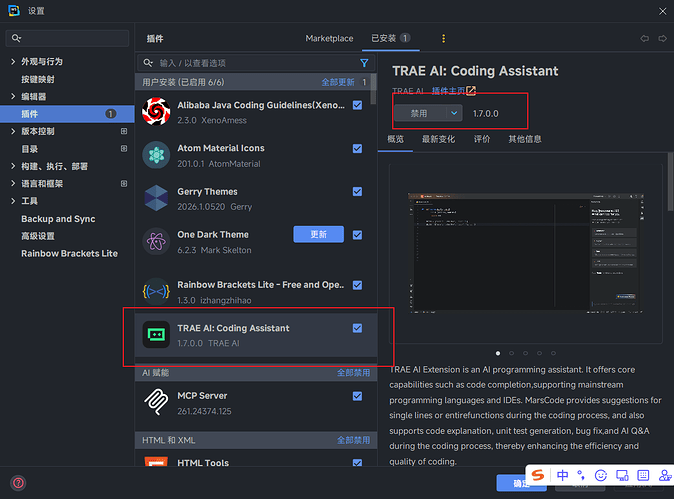
Task: Focus the plugin search input field
Action: click(x=256, y=63)
